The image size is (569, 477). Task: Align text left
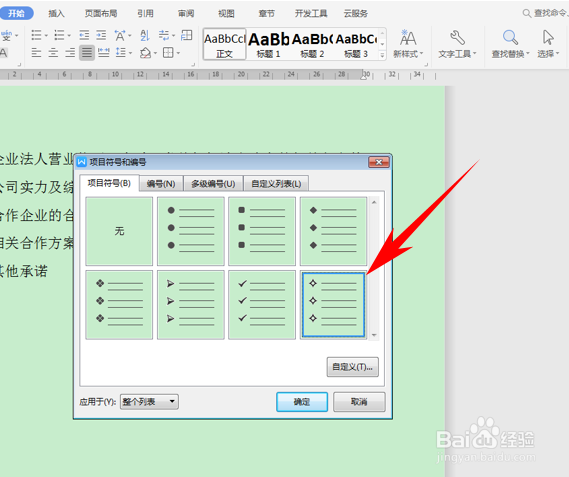(x=36, y=53)
